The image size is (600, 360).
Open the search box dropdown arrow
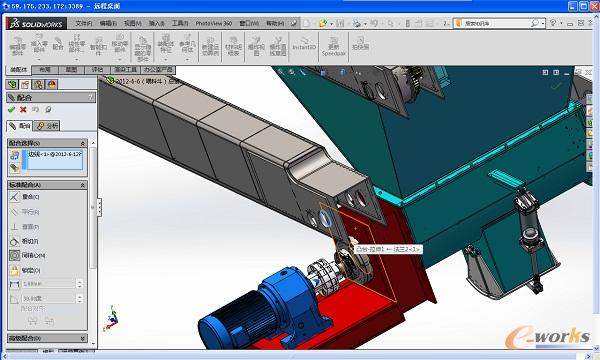543,24
